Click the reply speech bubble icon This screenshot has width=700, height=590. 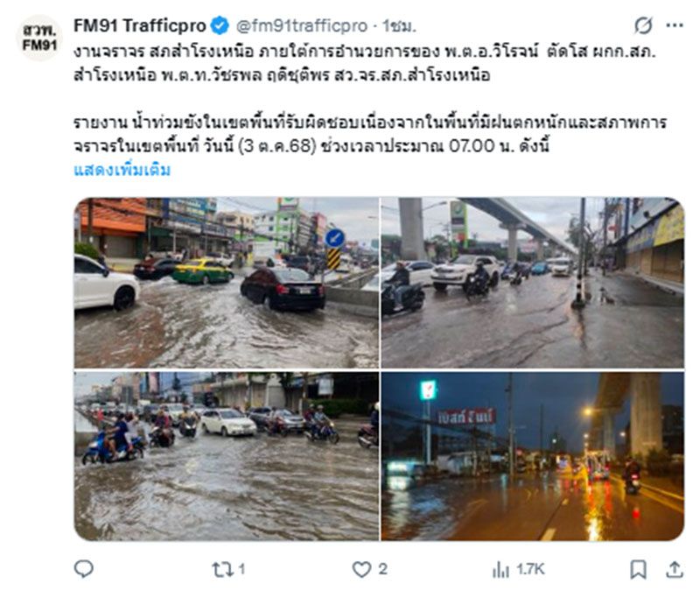point(83,569)
